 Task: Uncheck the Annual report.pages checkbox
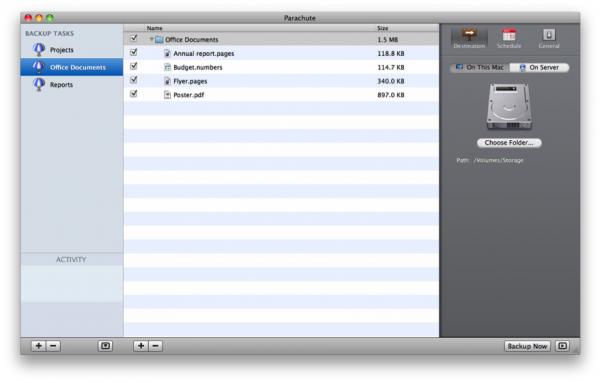coord(134,52)
